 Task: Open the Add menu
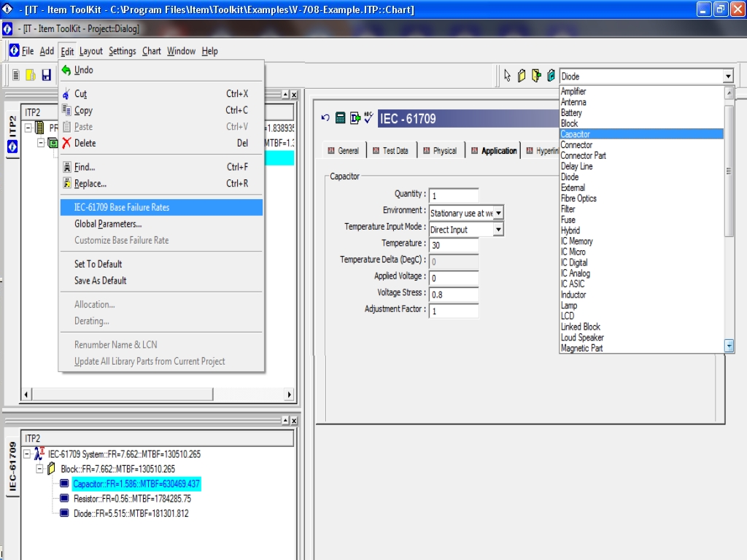(x=47, y=51)
